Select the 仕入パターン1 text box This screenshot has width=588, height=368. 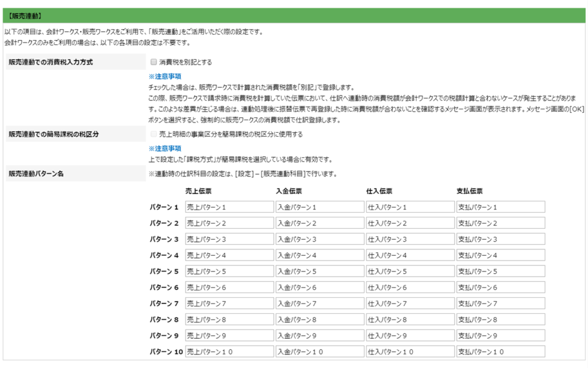409,207
